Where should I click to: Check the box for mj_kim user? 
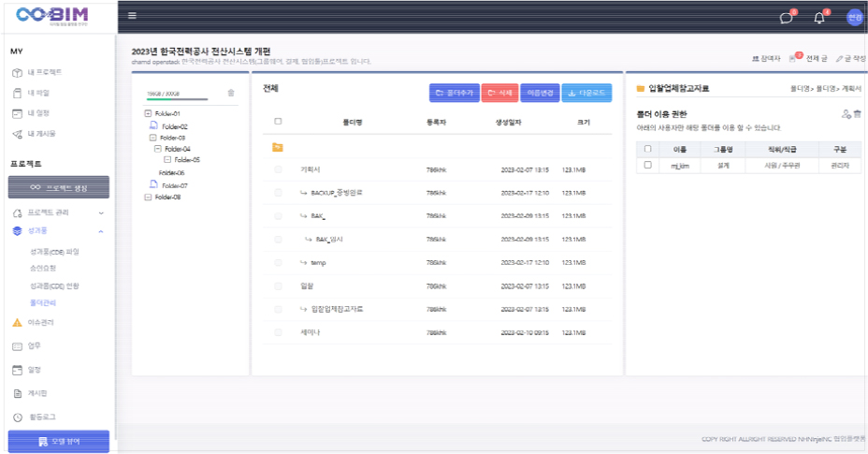coord(647,165)
